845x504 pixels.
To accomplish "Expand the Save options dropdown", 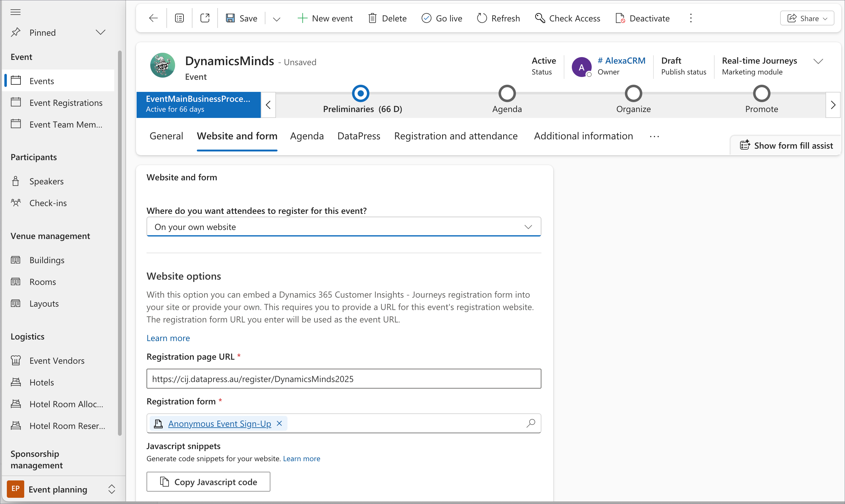I will click(x=277, y=19).
